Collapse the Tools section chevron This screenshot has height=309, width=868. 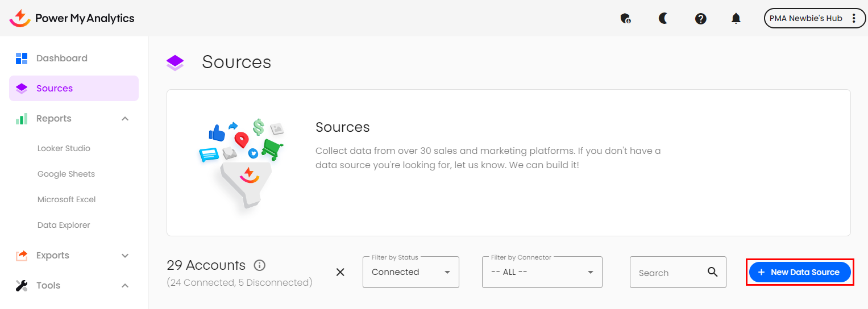point(125,286)
